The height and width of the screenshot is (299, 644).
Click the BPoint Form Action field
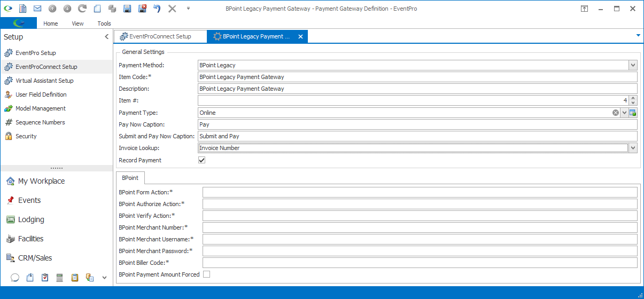(420, 192)
